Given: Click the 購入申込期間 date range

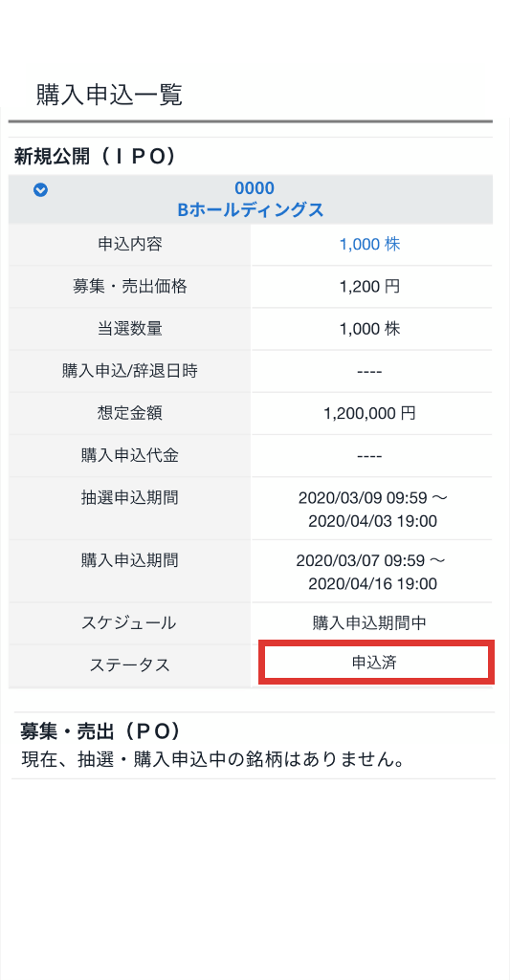Looking at the screenshot, I should [373, 572].
